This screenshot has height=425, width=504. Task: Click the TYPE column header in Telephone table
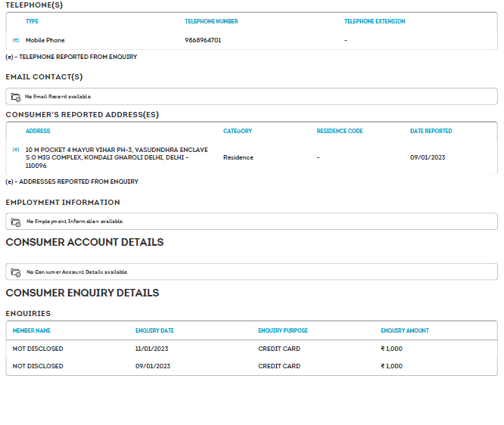32,21
